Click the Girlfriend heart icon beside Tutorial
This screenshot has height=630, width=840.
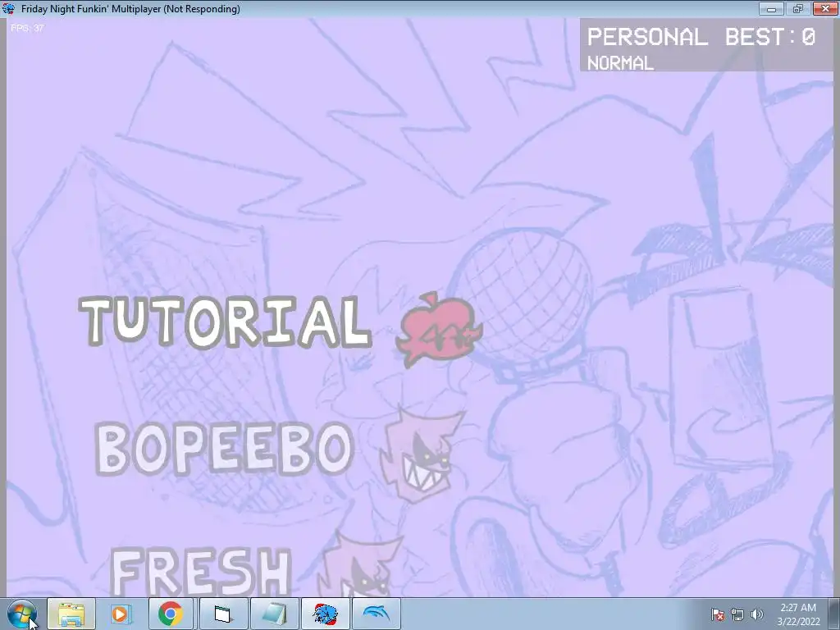tap(440, 329)
